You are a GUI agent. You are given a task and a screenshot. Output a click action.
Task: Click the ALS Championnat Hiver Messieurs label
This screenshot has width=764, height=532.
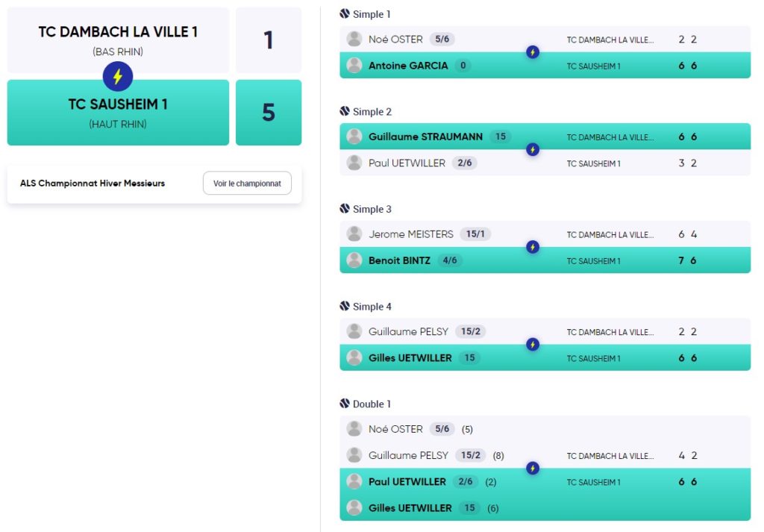[x=93, y=184]
